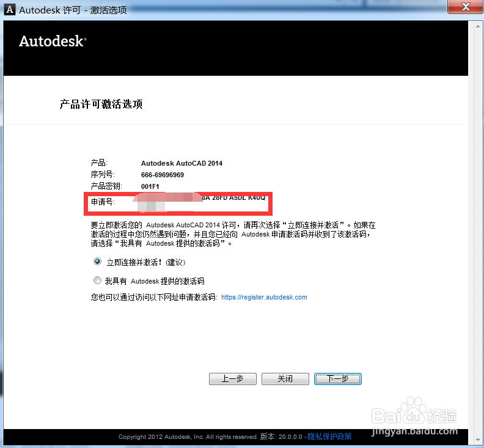Proceed with the 下一步 (Next) button

[338, 379]
